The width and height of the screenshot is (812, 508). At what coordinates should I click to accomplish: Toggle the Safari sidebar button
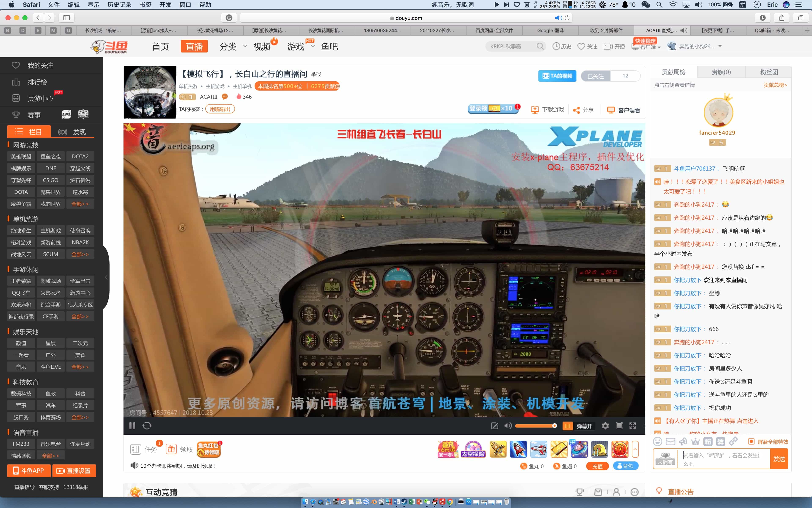(x=66, y=18)
